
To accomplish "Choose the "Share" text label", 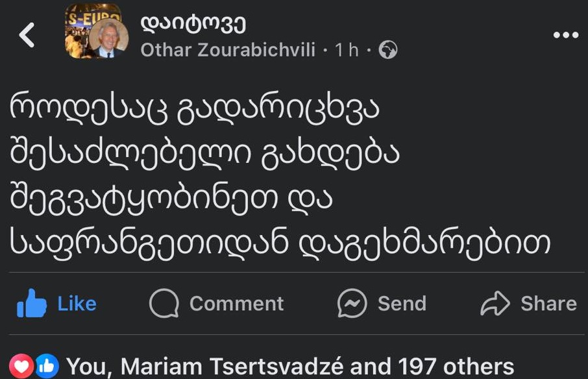I will click(548, 304).
